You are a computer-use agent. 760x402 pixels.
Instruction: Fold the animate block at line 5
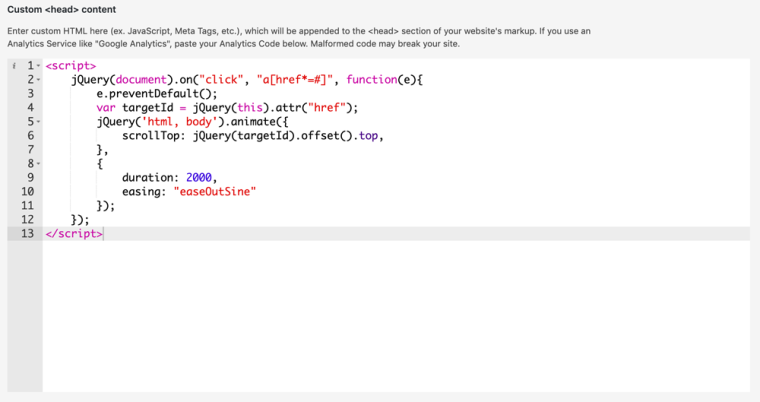[x=38, y=121]
